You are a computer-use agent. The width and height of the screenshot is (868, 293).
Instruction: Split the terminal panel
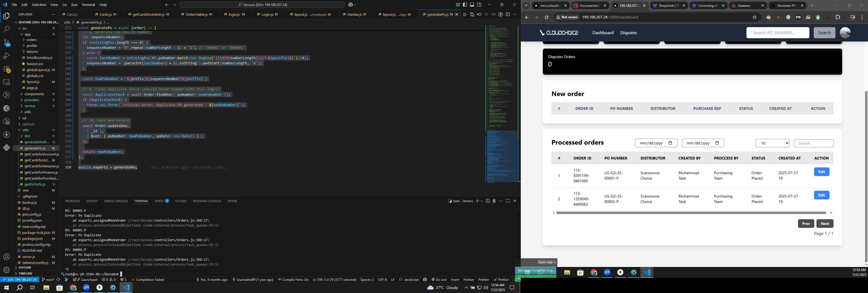488,201
